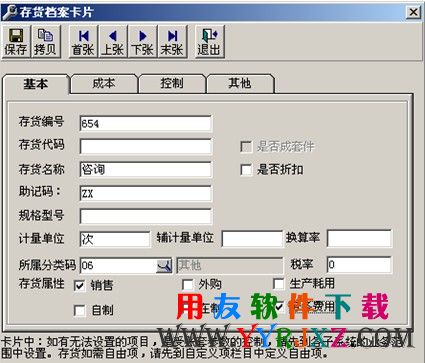The width and height of the screenshot is (425, 363).
Task: Click the 税率 field containing 0
Action: pos(359,265)
